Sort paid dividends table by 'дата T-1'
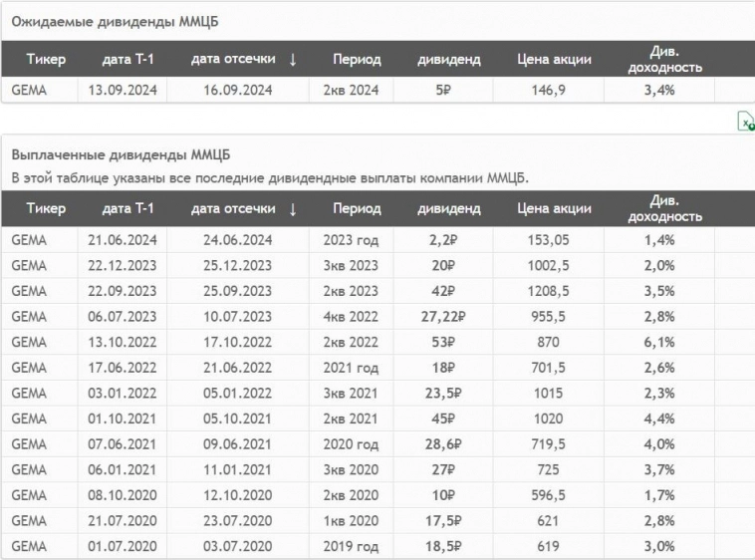The height and width of the screenshot is (560, 755). tap(127, 209)
